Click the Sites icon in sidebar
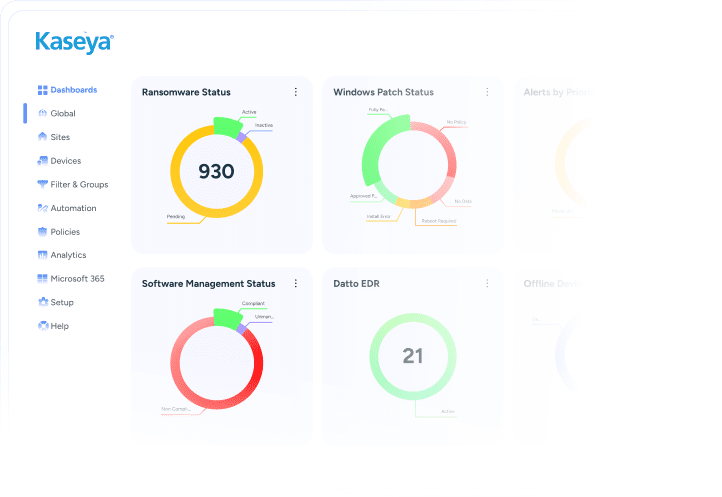 [42, 137]
